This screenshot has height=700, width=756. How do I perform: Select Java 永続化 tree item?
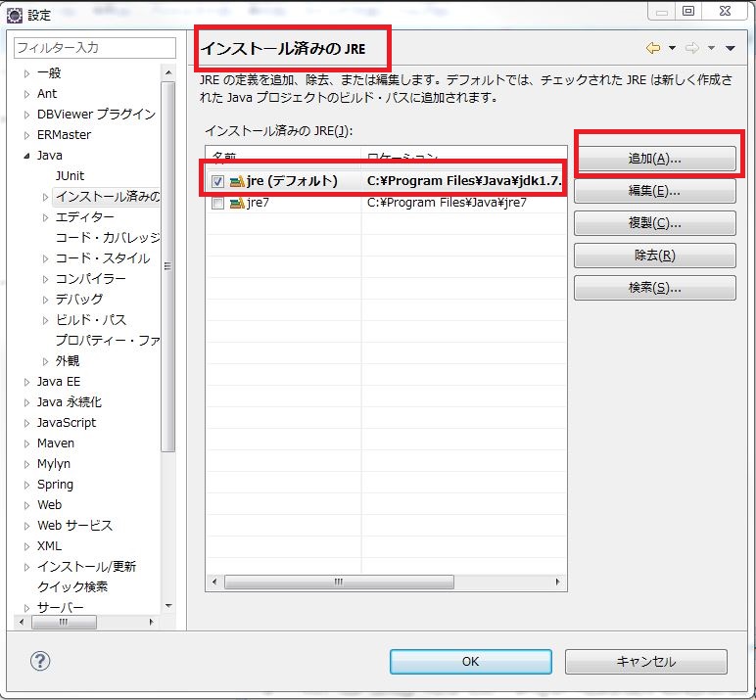coord(69,402)
